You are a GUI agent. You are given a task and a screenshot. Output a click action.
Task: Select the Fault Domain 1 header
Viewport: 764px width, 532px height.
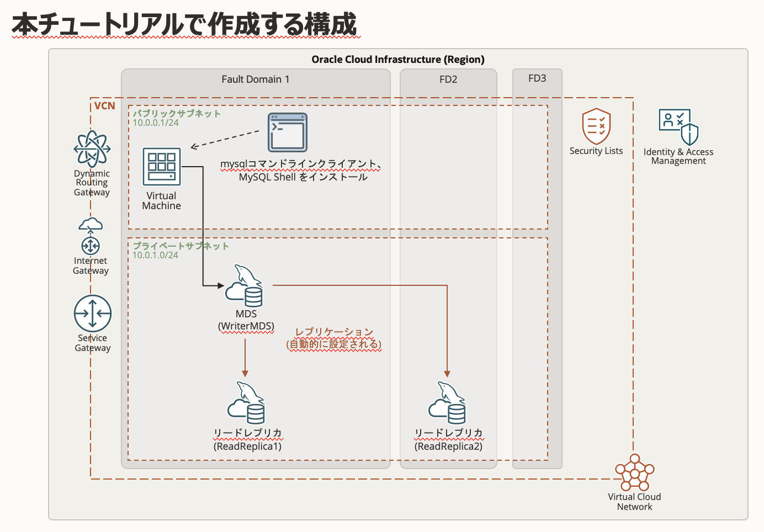click(x=256, y=79)
